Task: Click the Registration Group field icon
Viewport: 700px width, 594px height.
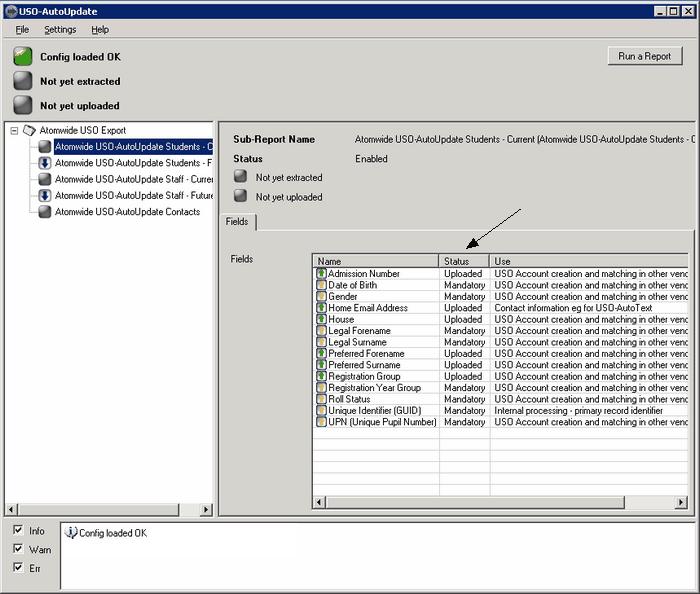Action: coord(321,376)
